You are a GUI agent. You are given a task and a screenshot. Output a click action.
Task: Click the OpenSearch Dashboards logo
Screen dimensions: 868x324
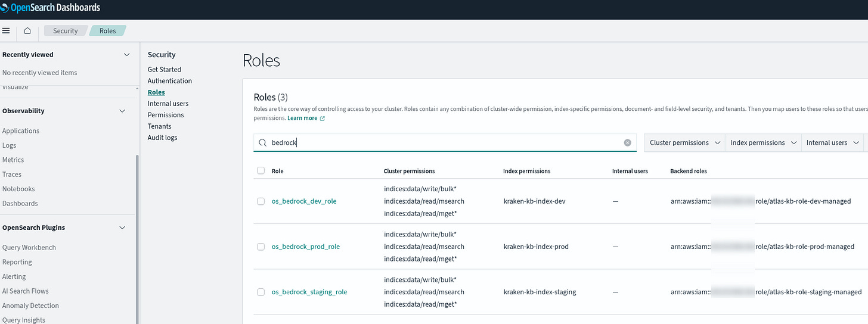50,8
